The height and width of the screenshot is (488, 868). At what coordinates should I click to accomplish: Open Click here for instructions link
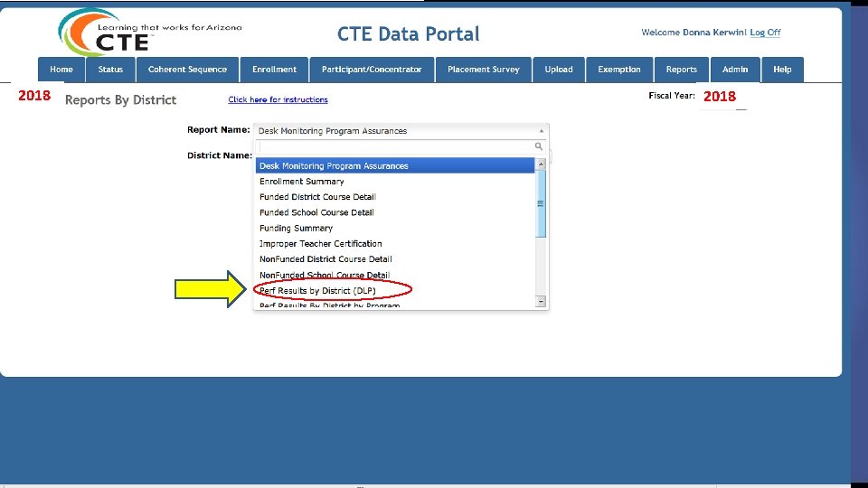point(278,99)
